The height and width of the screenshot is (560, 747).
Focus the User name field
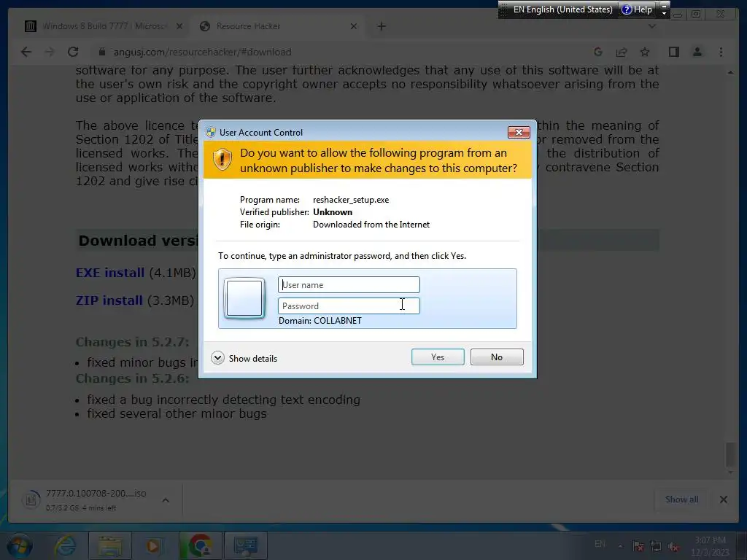coord(349,285)
